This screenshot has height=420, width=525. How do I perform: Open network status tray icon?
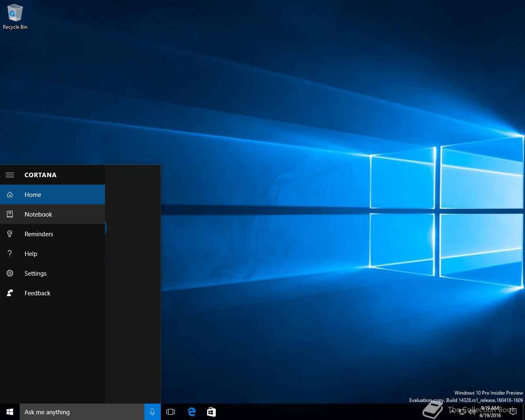click(462, 412)
